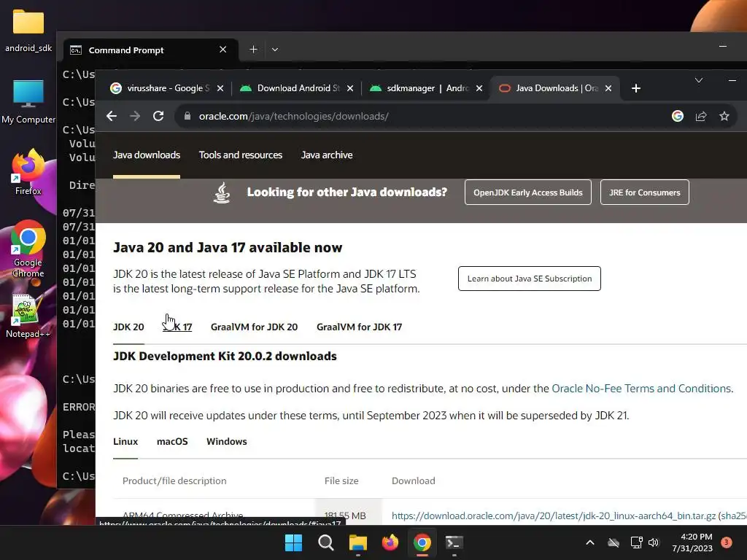The height and width of the screenshot is (560, 747).
Task: Select the Linux downloads tab
Action: (x=125, y=441)
